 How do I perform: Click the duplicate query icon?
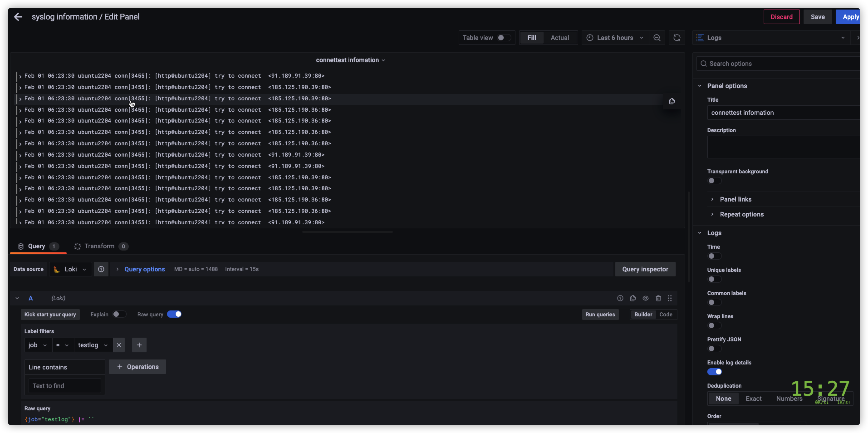tap(633, 298)
